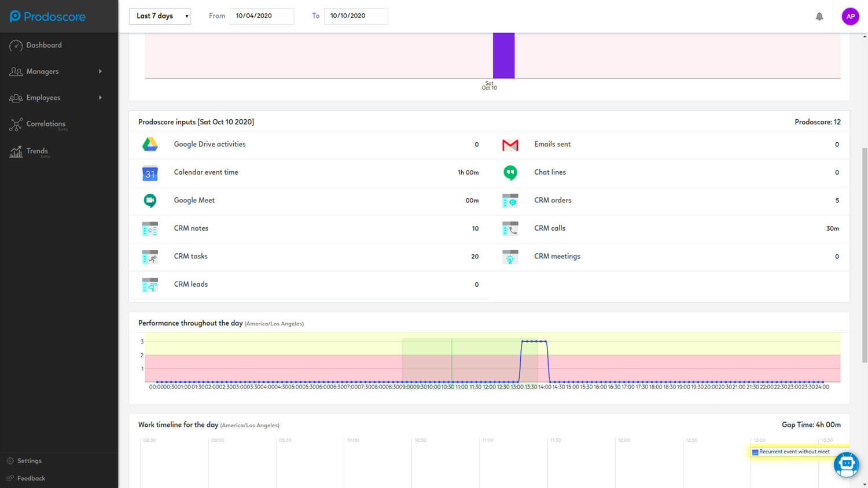Click the Gmail Emails sent icon
The image size is (868, 488).
pyautogui.click(x=510, y=145)
